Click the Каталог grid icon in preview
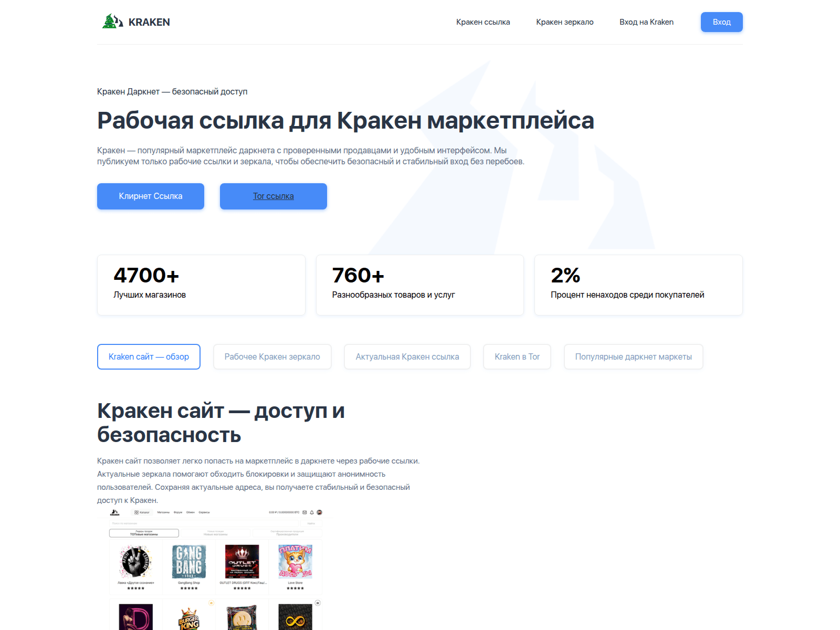Viewport: 840px width, 630px height. 136,512
